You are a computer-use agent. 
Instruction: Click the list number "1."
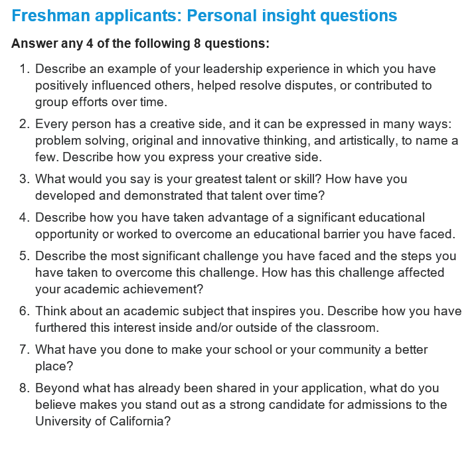(25, 69)
